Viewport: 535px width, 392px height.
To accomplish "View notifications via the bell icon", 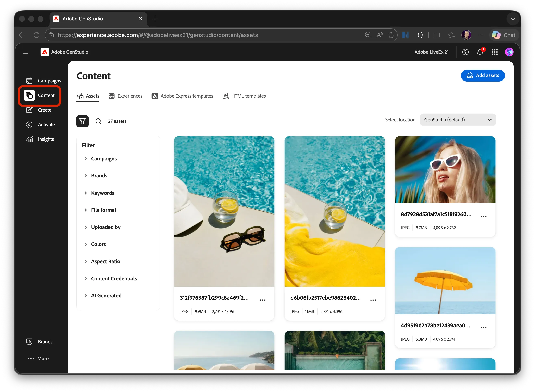I will [480, 52].
